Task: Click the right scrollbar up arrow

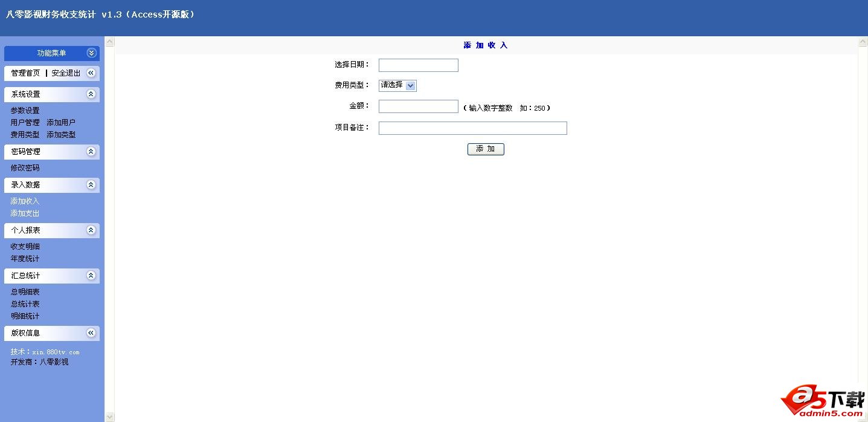Action: click(863, 42)
